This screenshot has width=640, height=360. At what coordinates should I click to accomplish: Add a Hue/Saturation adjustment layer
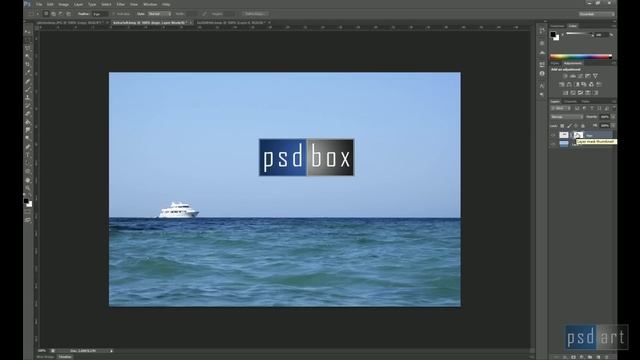point(562,84)
